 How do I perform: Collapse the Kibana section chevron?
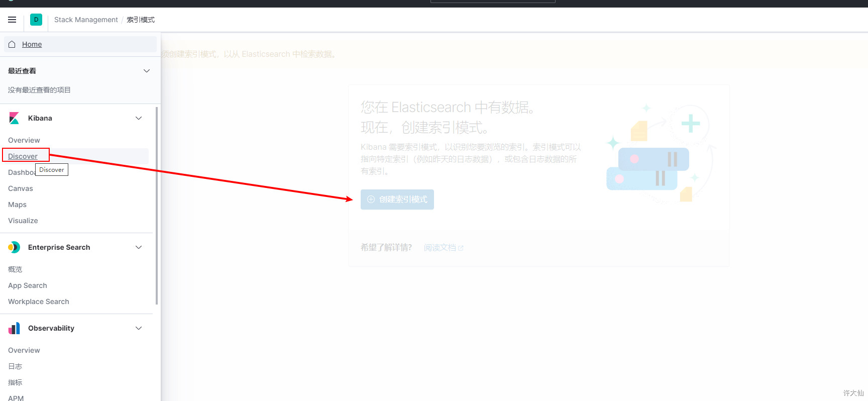click(x=139, y=118)
